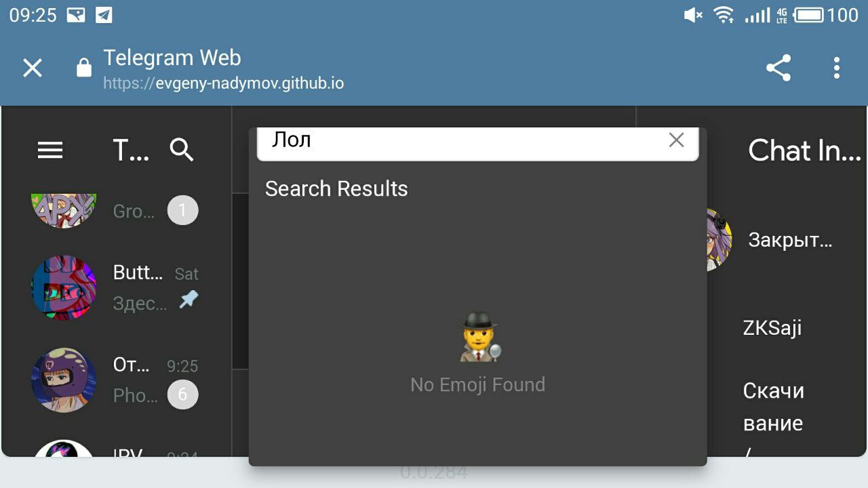Click the secure lock icon
This screenshot has width=868, height=488.
[84, 68]
